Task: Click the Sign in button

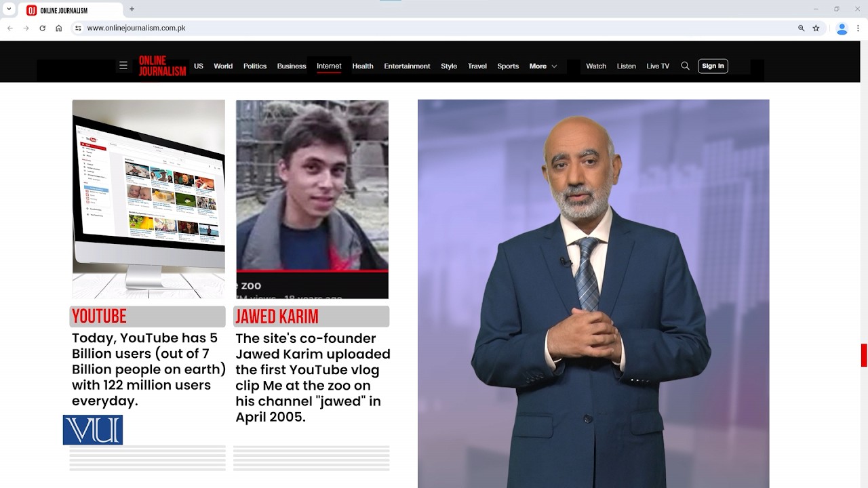Action: click(x=713, y=66)
